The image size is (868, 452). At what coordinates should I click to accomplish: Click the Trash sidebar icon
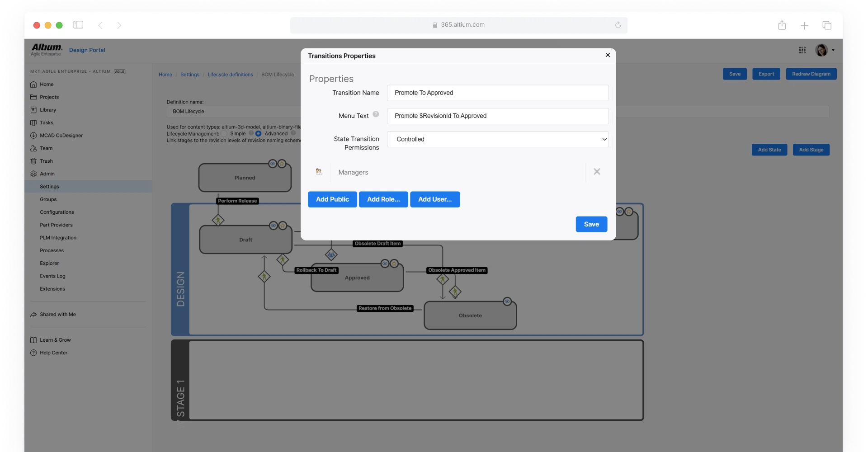pyautogui.click(x=33, y=161)
